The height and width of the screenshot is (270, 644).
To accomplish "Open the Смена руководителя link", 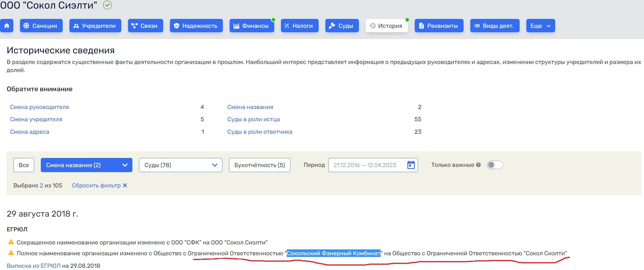I will pyautogui.click(x=39, y=107).
